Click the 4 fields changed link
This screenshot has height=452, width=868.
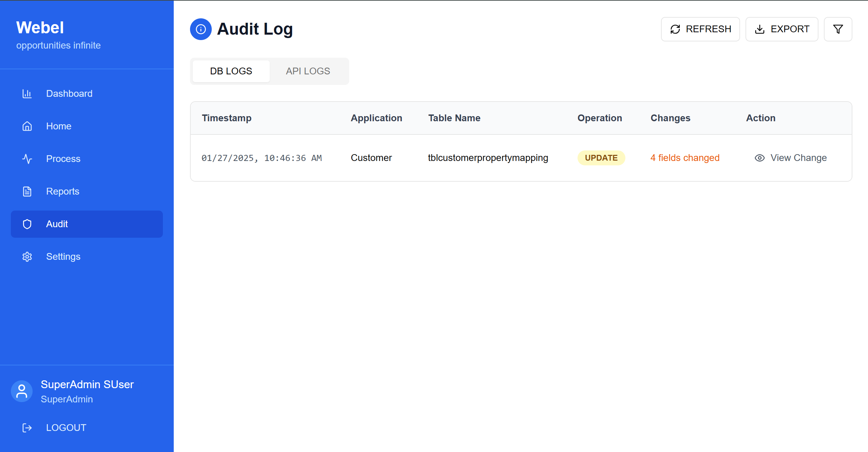coord(685,158)
